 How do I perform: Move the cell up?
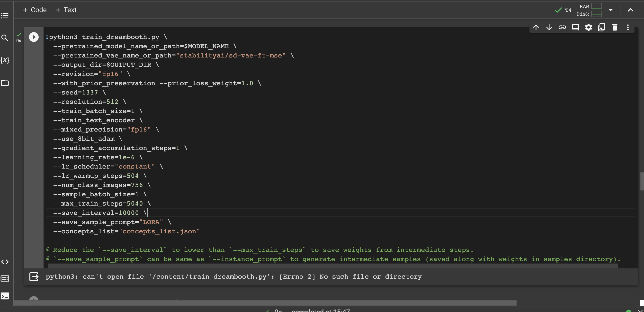coord(536,27)
